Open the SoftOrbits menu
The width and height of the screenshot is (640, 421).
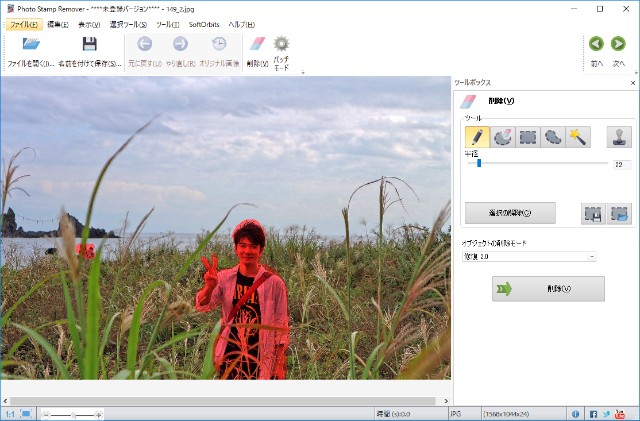(205, 24)
